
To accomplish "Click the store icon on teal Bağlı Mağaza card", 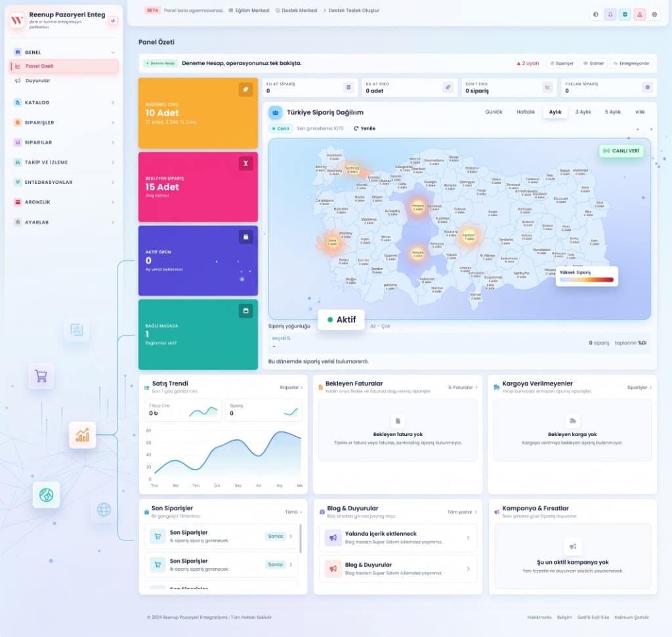I will click(245, 311).
